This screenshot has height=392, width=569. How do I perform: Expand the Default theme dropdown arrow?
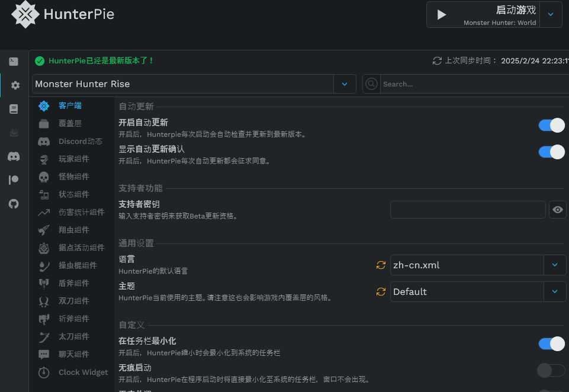(x=554, y=291)
